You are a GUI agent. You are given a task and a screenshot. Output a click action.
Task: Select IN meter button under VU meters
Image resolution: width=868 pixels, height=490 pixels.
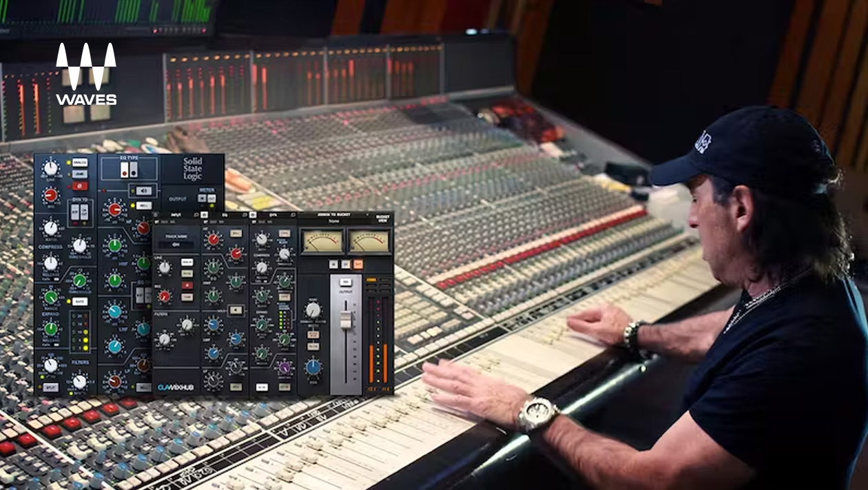[x=333, y=264]
